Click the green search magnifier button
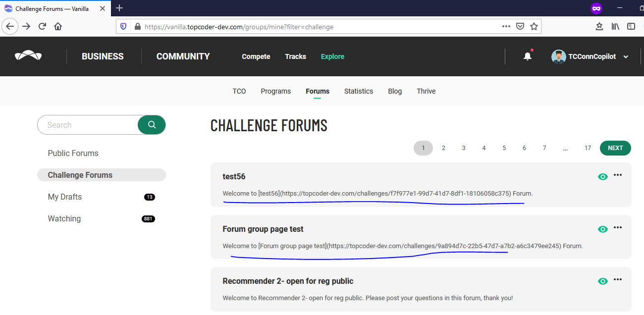The image size is (644, 315). 152,125
